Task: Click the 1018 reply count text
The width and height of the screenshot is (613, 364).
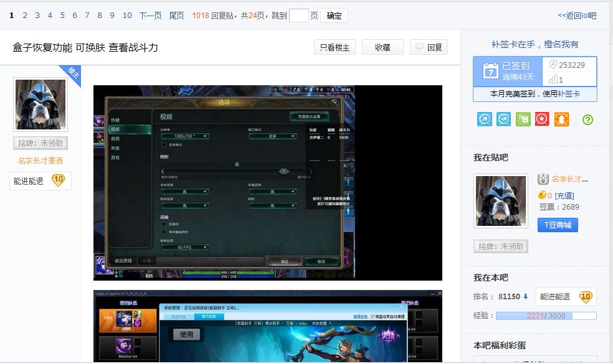Action: (201, 15)
